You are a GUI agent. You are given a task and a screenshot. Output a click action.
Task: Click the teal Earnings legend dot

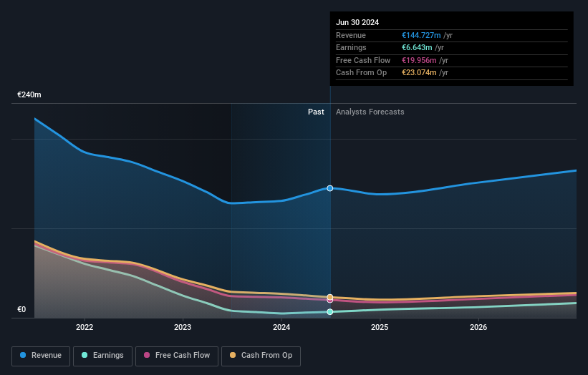(x=85, y=356)
